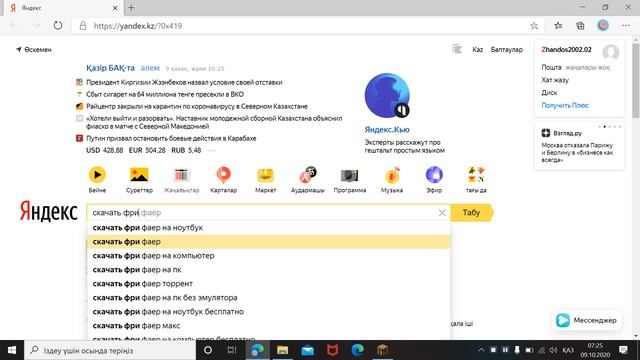Open the Жаңалықтар news icon
Screen dimensions: 640x360
click(181, 175)
